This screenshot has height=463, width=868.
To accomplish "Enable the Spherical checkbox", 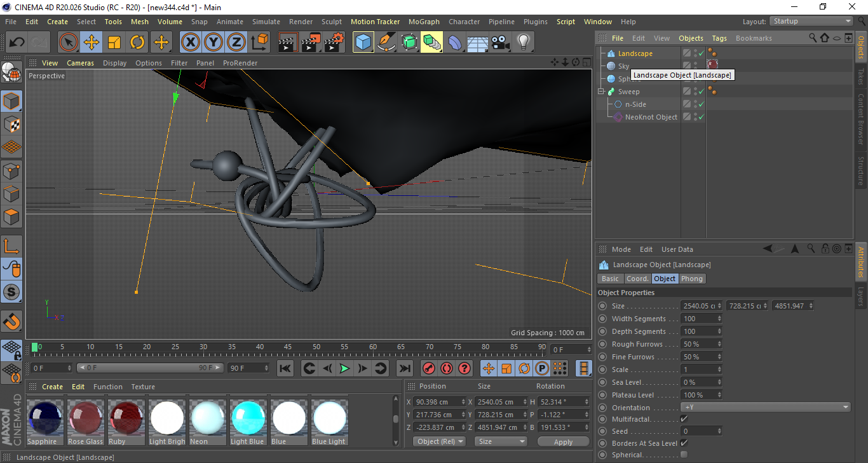I will (x=684, y=455).
